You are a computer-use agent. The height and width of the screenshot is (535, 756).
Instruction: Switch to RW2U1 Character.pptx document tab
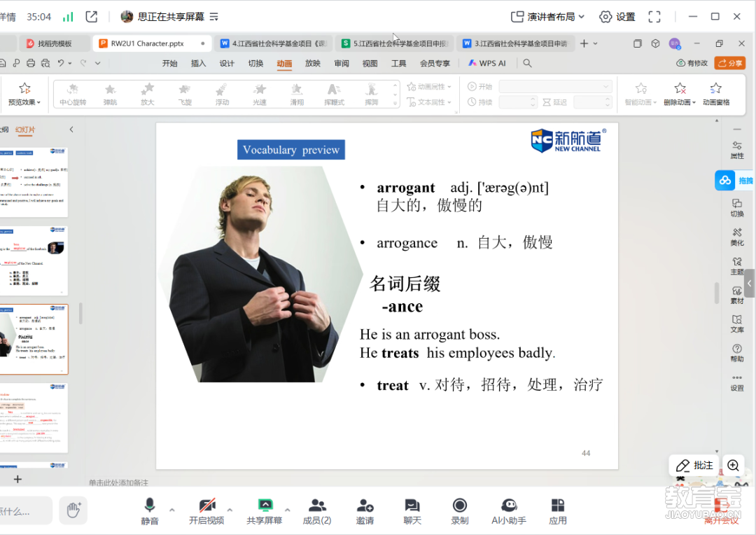click(x=151, y=43)
